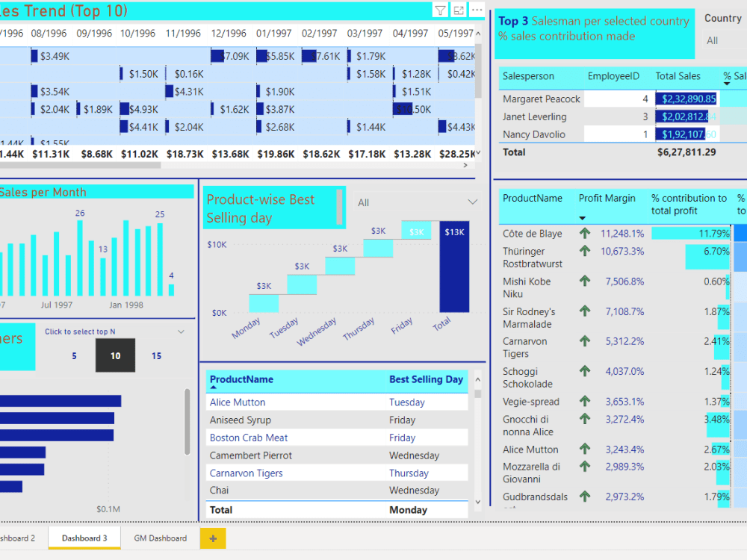Screen dimensions: 747x560
Task: Switch to Dashboard 2 tab
Action: click(x=18, y=538)
